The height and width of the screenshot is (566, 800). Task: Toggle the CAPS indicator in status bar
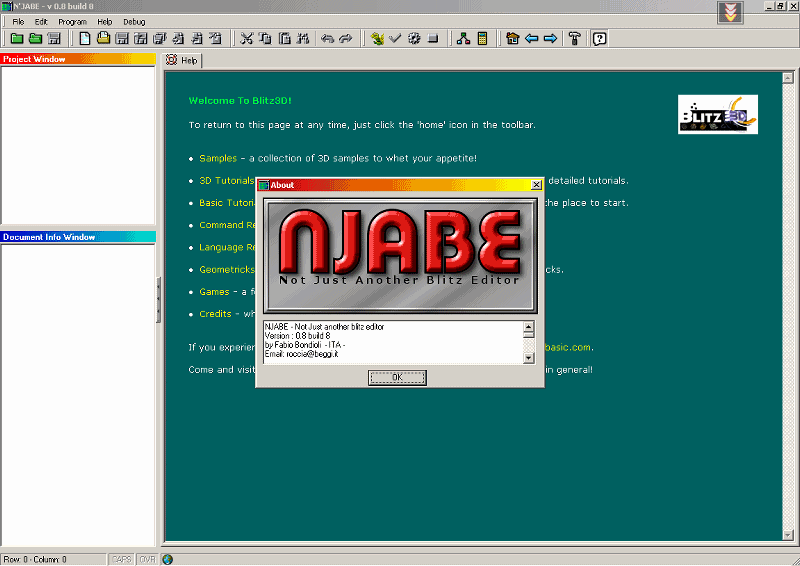click(x=121, y=559)
